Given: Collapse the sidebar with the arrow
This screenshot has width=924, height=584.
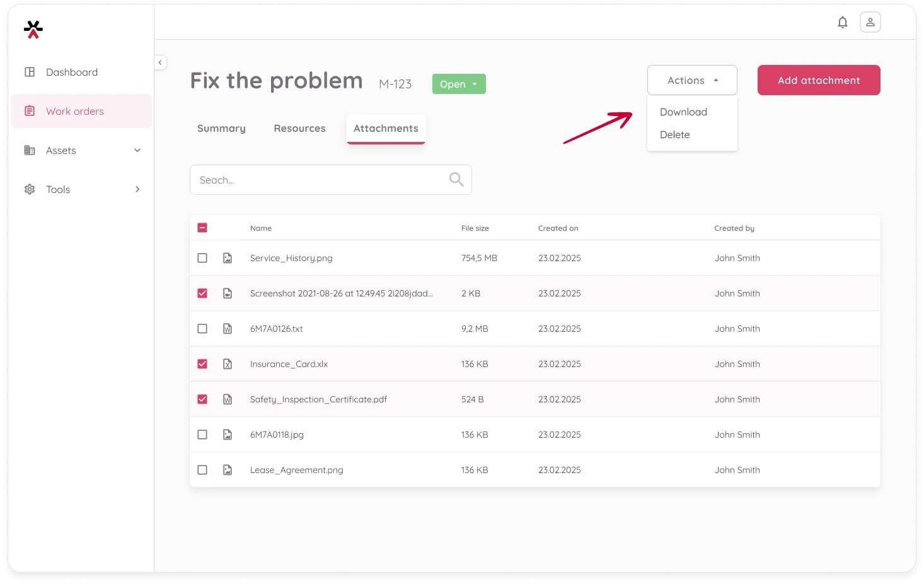Looking at the screenshot, I should [x=160, y=62].
